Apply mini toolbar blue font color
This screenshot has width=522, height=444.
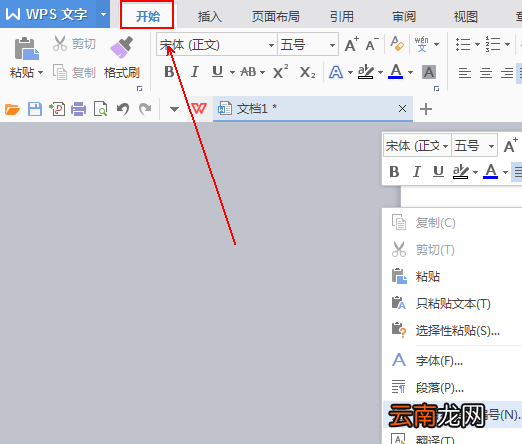(490, 171)
